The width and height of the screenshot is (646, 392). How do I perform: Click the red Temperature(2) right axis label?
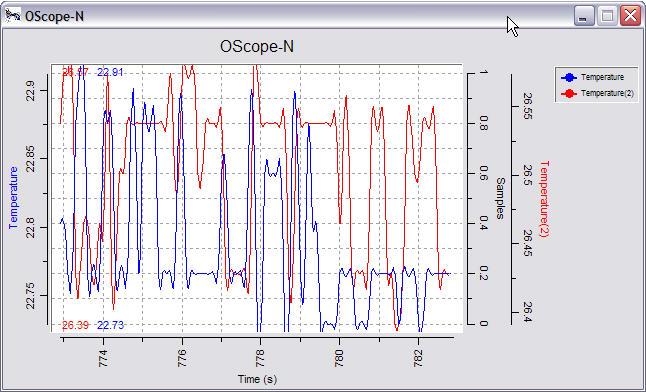tap(544, 199)
